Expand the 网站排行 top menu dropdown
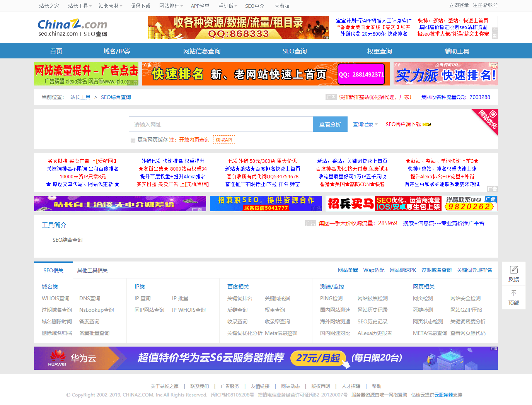532x405 pixels. (171, 6)
